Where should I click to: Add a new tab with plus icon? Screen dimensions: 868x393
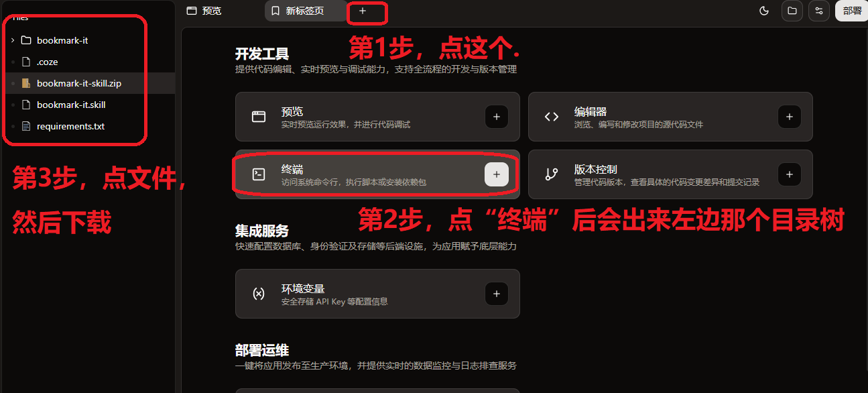(363, 11)
